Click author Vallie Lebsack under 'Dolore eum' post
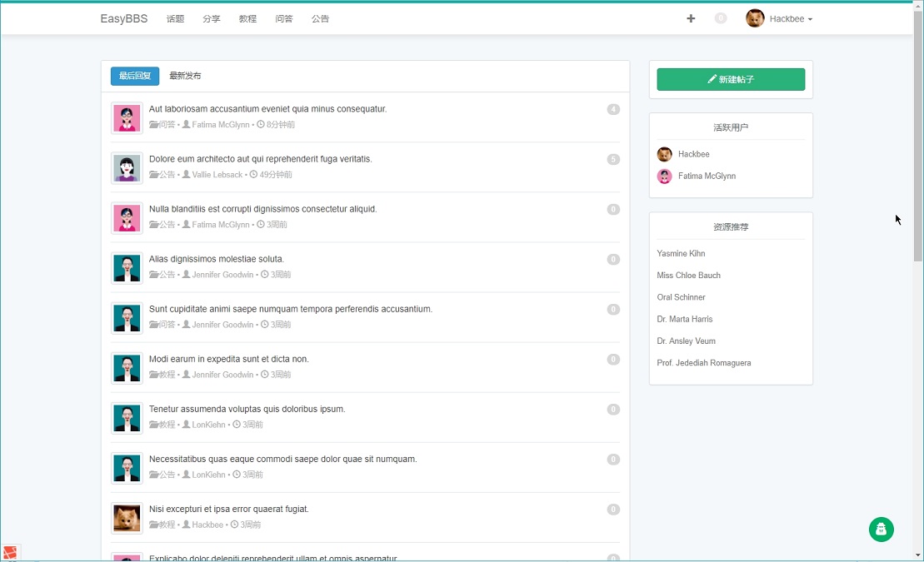Image resolution: width=924 pixels, height=562 pixels. (217, 175)
